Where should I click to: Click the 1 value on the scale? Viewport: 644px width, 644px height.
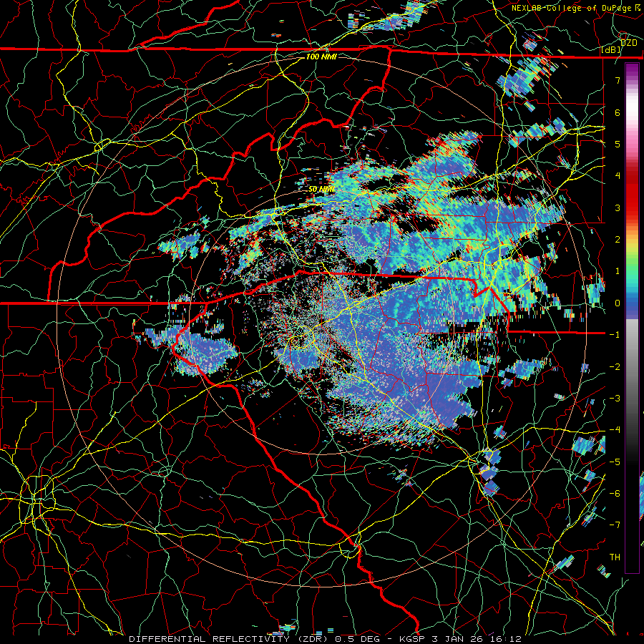pos(617,271)
